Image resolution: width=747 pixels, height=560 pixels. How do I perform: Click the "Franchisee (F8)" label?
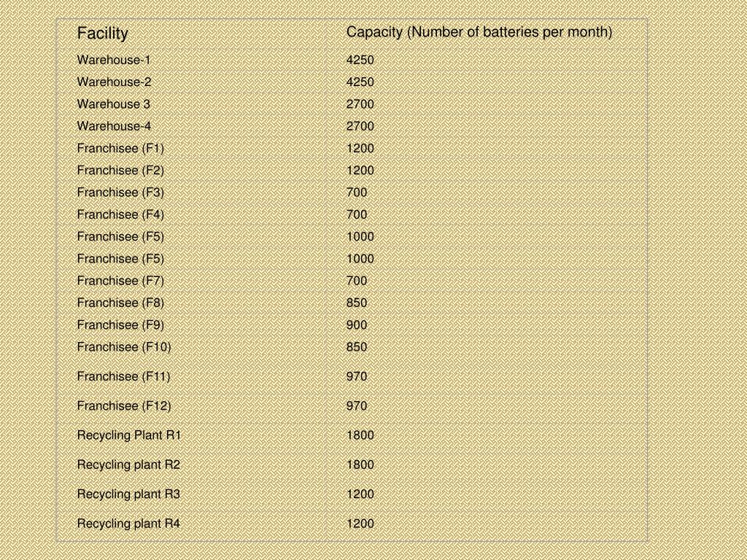click(120, 303)
